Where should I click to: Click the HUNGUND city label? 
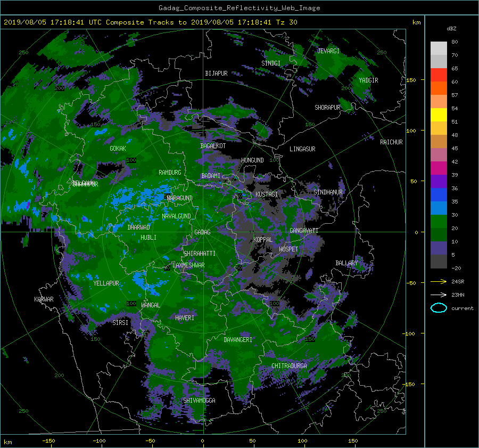click(252, 160)
